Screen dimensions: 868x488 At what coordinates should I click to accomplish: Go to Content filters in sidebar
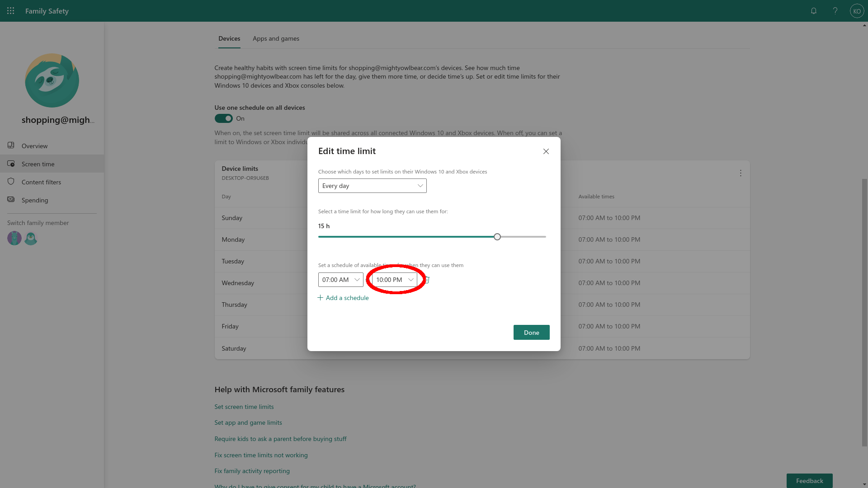click(x=52, y=182)
